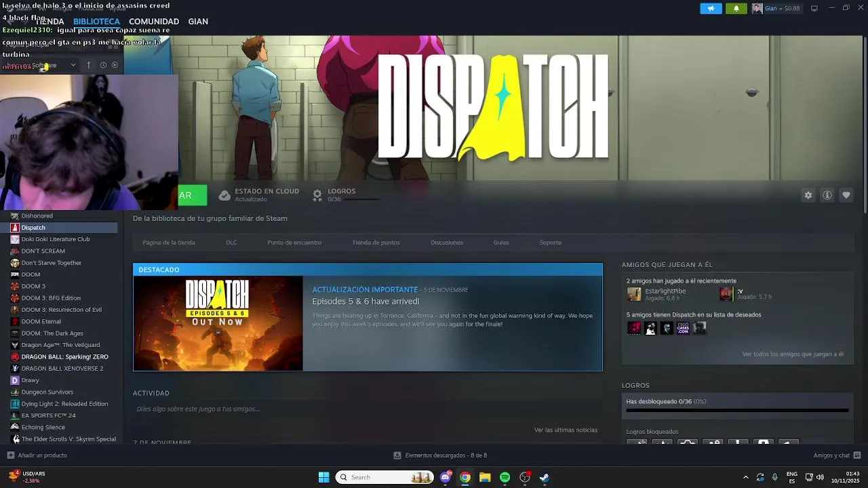Click the library sort arrow icon

(88, 65)
